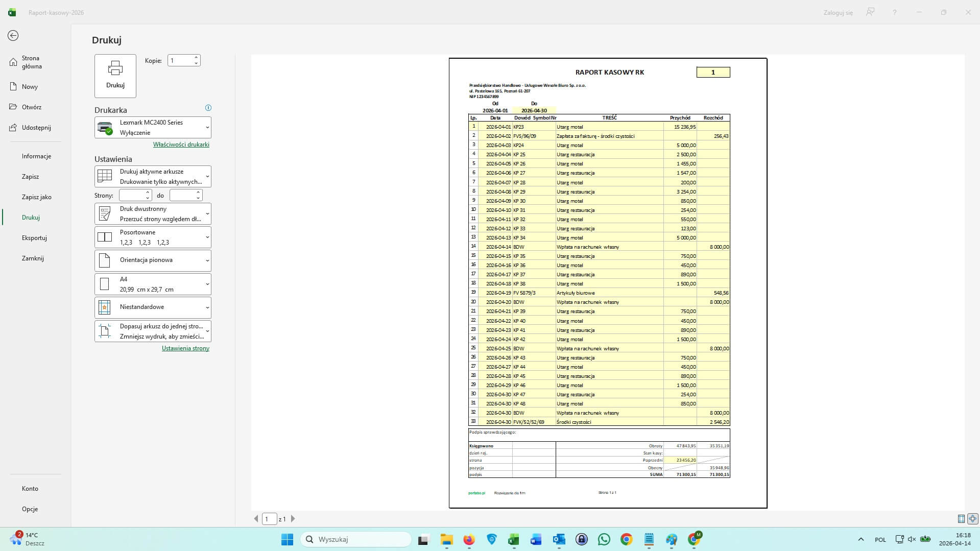Viewport: 980px width, 551px height.
Task: Open Google Chrome icon in taskbar
Action: pyautogui.click(x=627, y=539)
